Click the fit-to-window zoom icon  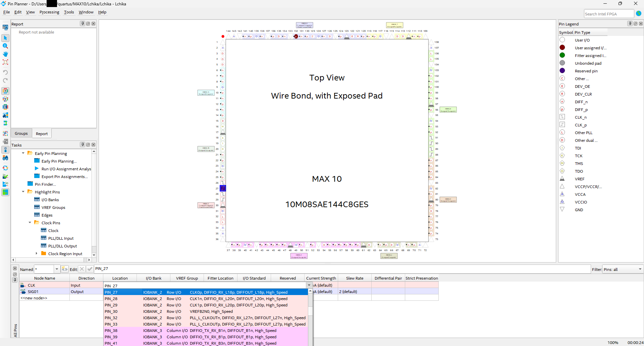(5, 62)
